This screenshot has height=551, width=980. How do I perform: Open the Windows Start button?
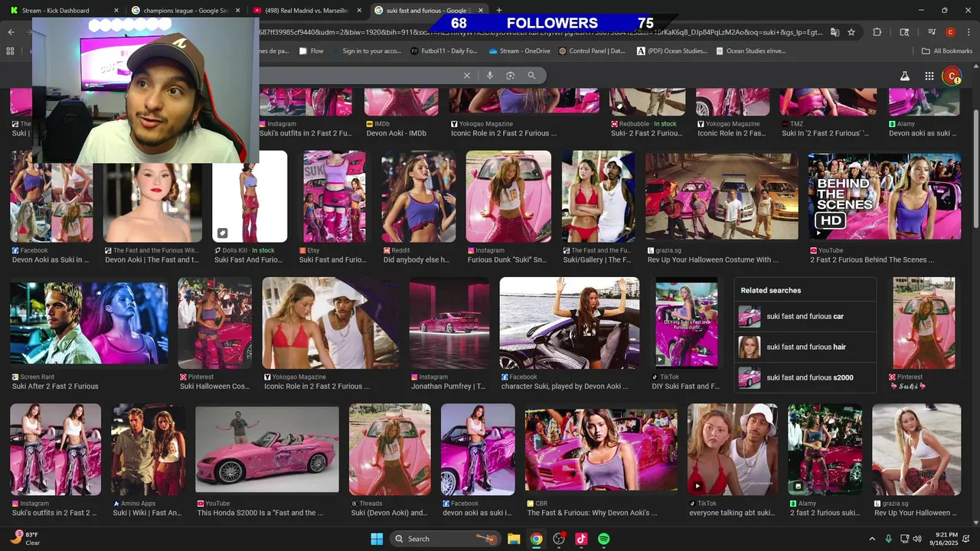tap(377, 539)
